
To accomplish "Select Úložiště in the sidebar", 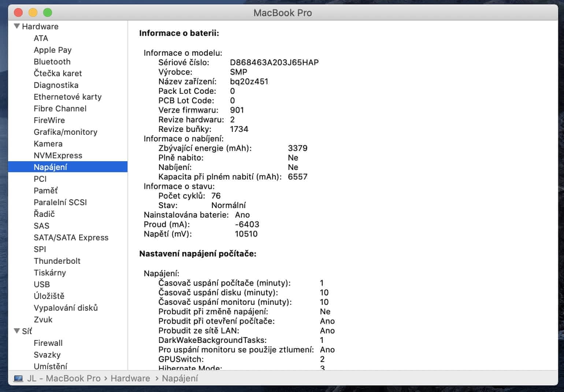I will [x=49, y=296].
